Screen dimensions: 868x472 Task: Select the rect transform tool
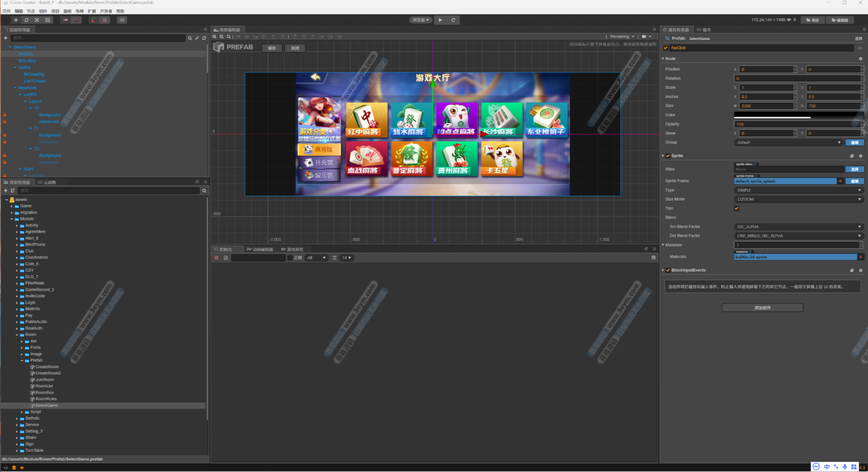click(x=48, y=20)
